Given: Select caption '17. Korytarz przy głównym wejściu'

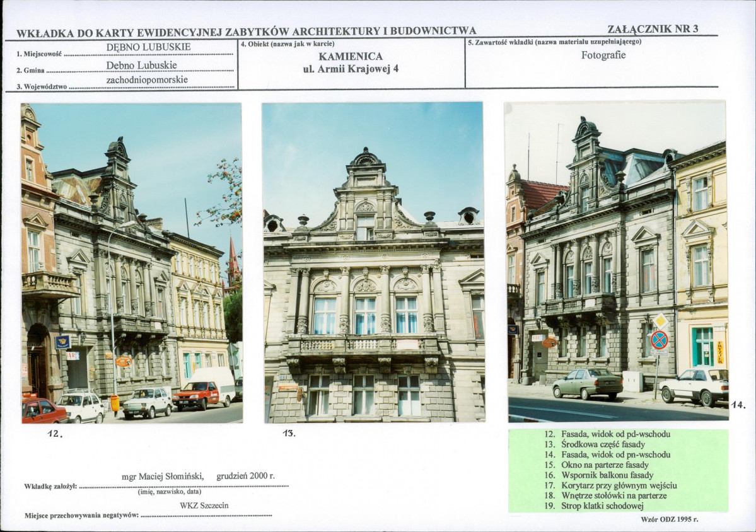Looking at the screenshot, I should click(x=610, y=485).
